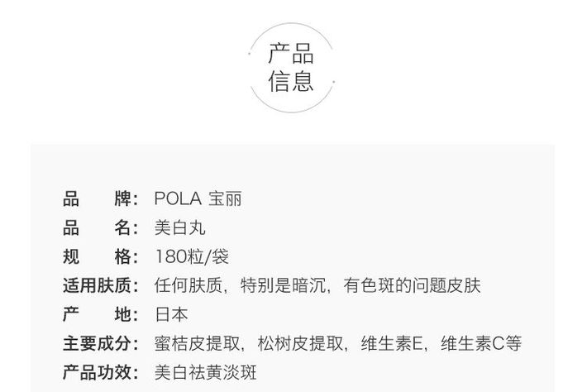
Task: Click the text 特别是暗沉
Action: [283, 285]
